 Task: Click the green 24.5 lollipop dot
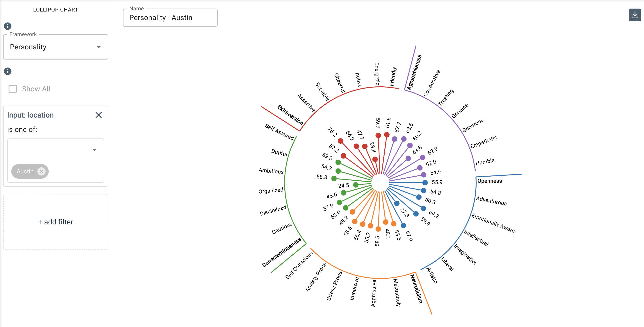356,185
